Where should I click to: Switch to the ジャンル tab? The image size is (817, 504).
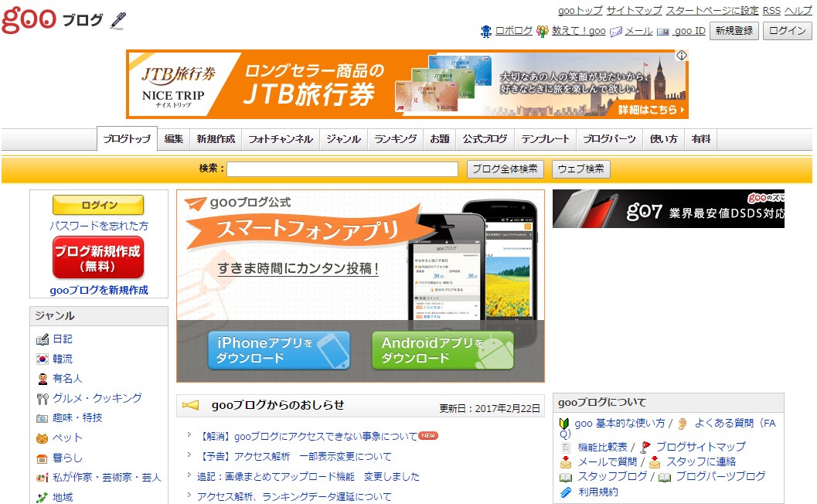coord(343,139)
